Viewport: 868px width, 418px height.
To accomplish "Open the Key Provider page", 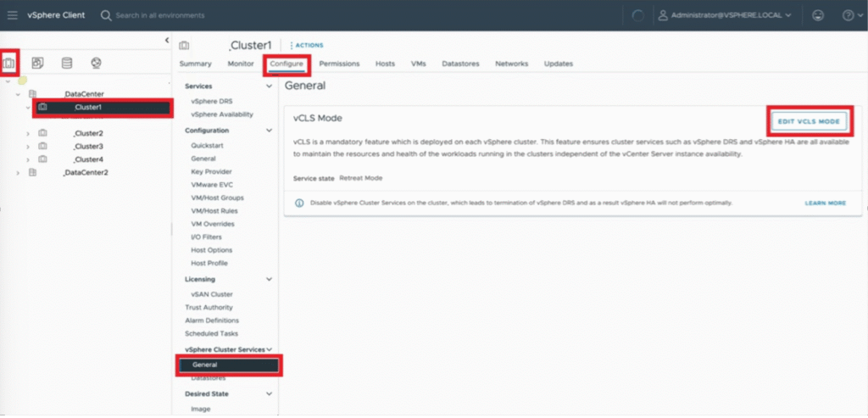I will point(211,171).
